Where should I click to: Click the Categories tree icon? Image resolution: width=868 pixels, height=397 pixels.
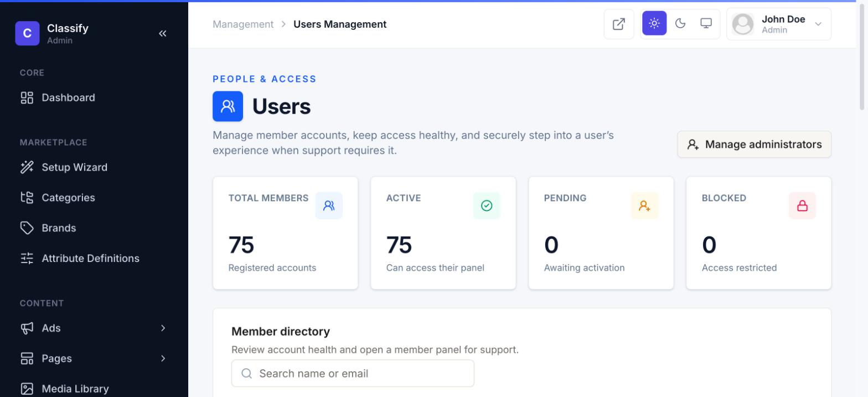point(27,198)
